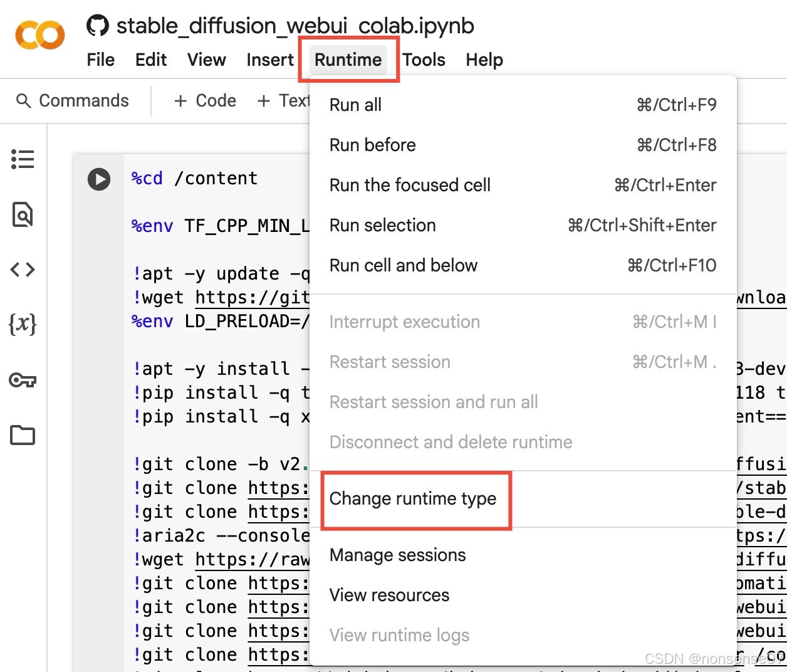Open View resources
The width and height of the screenshot is (787, 672).
click(523, 595)
